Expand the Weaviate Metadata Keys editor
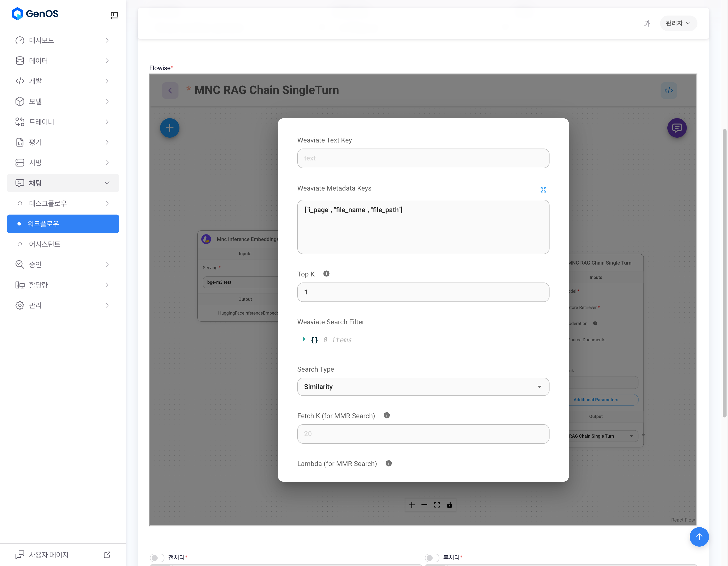 tap(543, 190)
